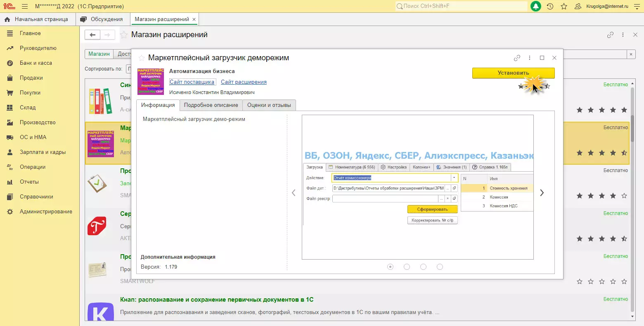Open the Покупки section
644x326 pixels.
click(x=30, y=93)
